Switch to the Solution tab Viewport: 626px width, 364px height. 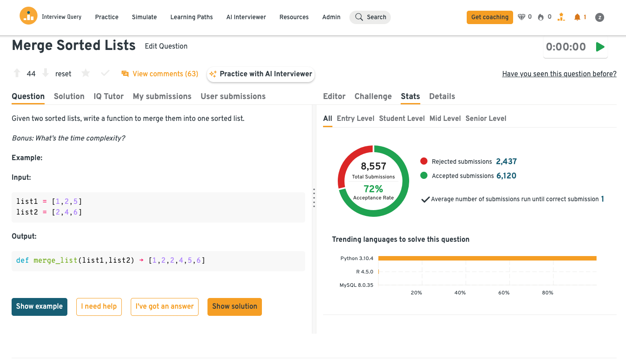(x=69, y=96)
